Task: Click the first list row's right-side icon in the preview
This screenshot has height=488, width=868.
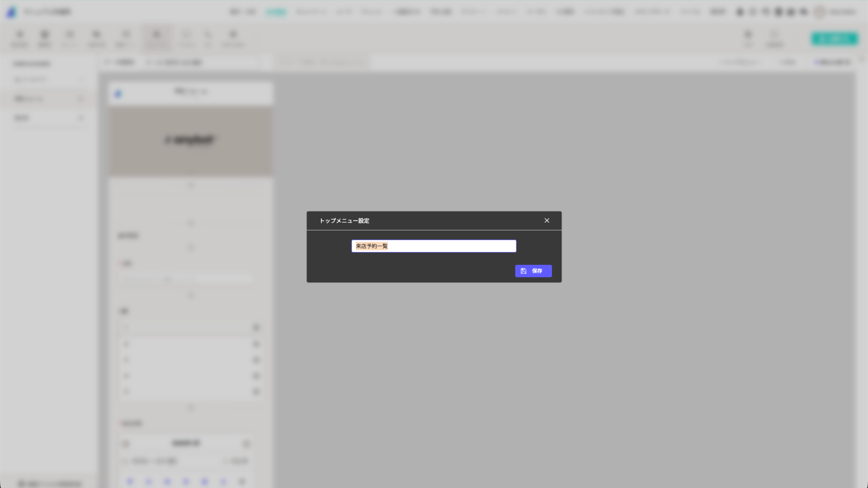Action: pyautogui.click(x=256, y=328)
